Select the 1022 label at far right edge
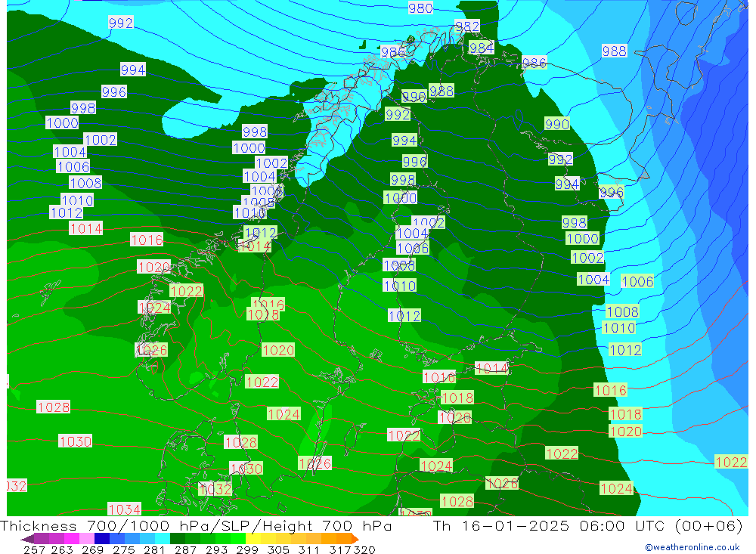Viewport: 756px width, 554px height. (x=730, y=462)
